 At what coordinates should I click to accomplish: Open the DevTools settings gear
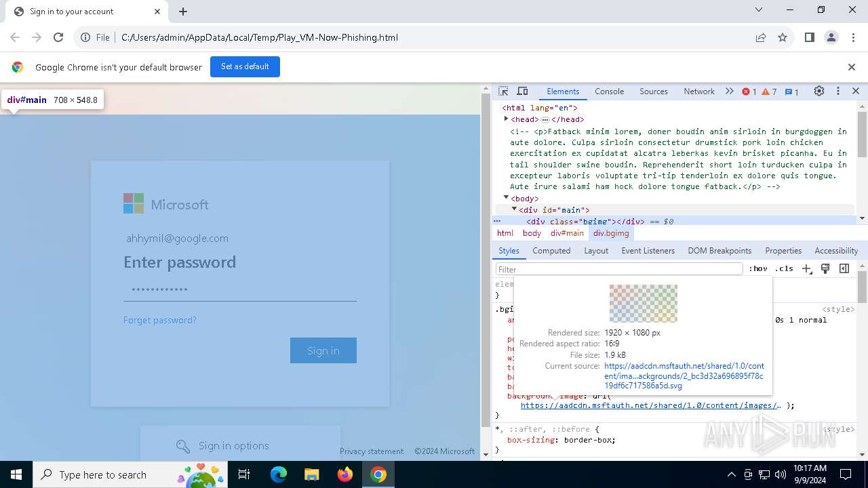819,91
